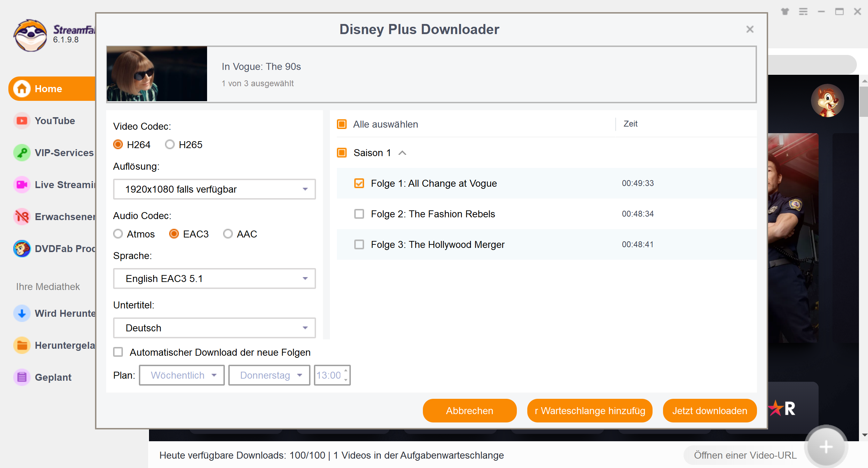
Task: Click the StreamFab sloth logo icon
Action: [30, 35]
